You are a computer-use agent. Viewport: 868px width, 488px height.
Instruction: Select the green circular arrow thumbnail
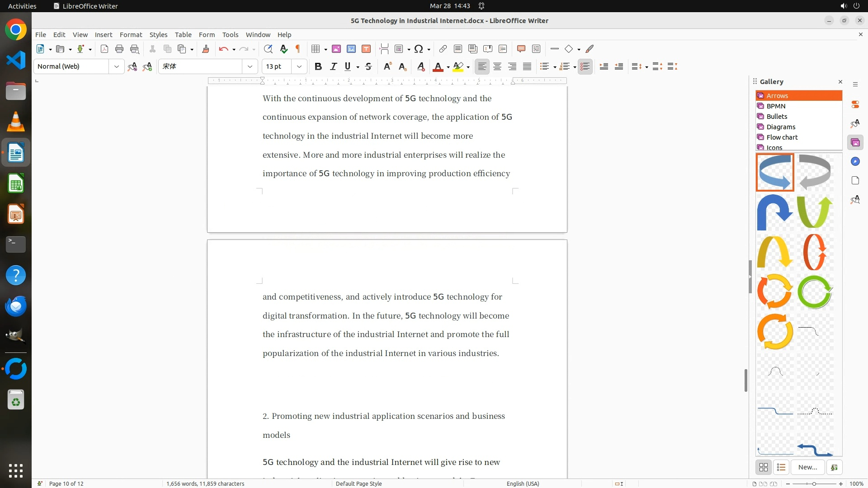tap(815, 292)
